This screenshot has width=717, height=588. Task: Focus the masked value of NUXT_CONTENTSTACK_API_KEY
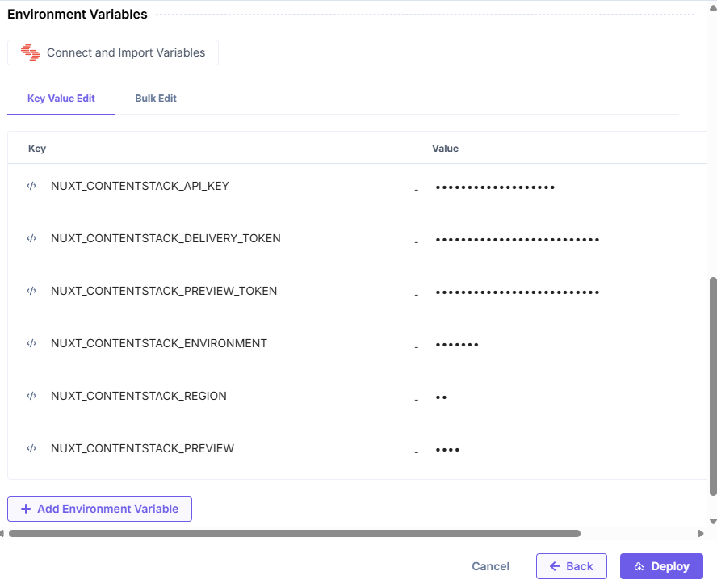495,187
